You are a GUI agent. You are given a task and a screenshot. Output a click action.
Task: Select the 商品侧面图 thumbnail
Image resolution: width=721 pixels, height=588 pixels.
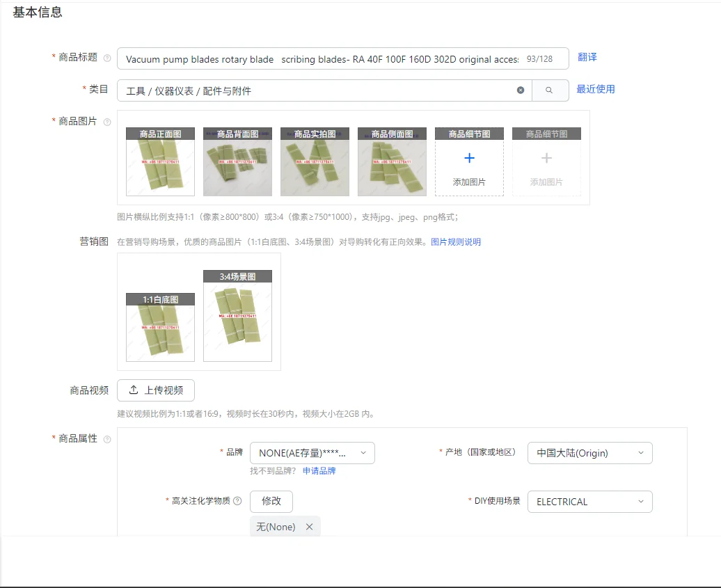click(393, 161)
